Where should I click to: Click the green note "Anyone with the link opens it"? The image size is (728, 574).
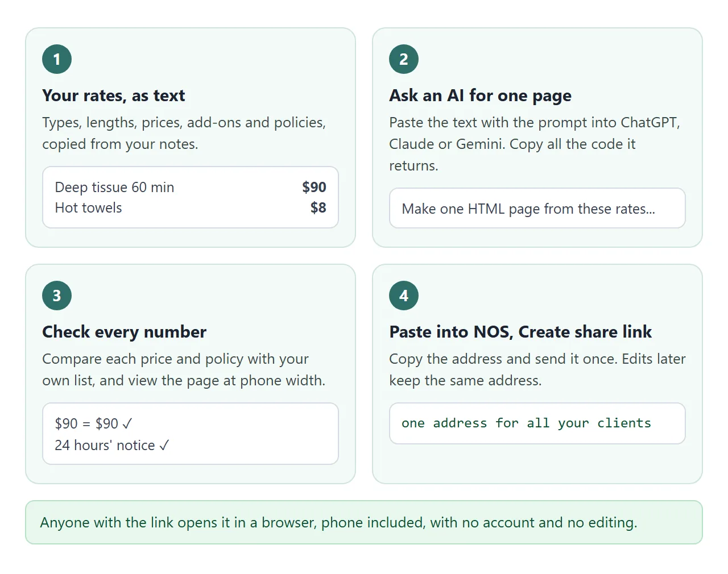pos(364,522)
